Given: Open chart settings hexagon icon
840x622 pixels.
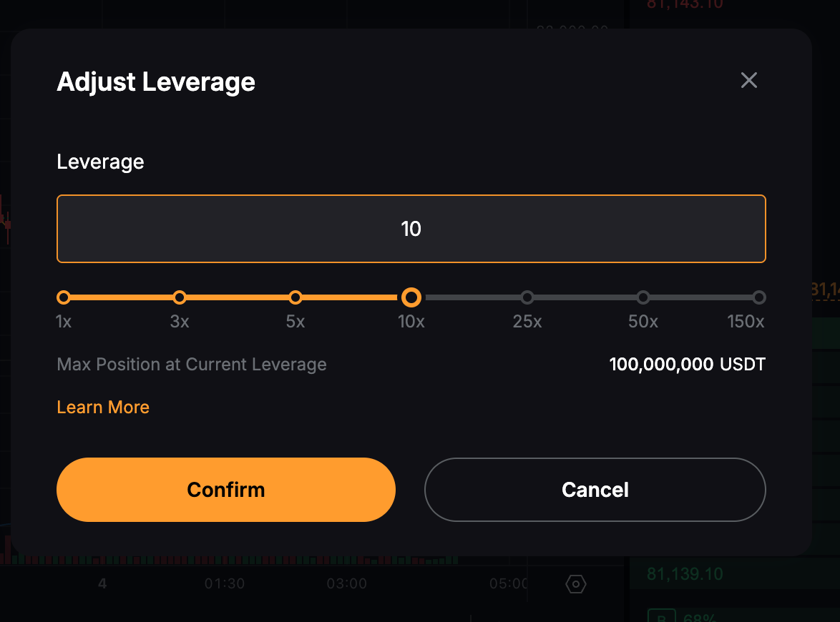Looking at the screenshot, I should [x=576, y=584].
